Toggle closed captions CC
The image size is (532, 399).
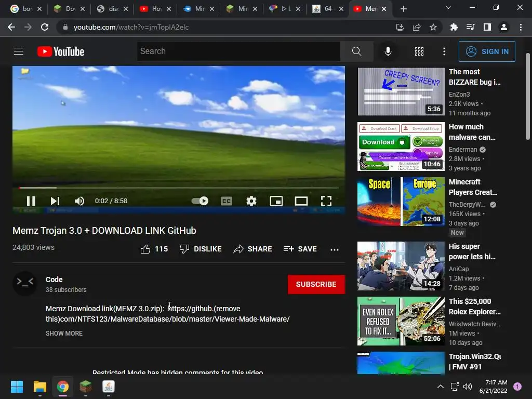click(227, 201)
